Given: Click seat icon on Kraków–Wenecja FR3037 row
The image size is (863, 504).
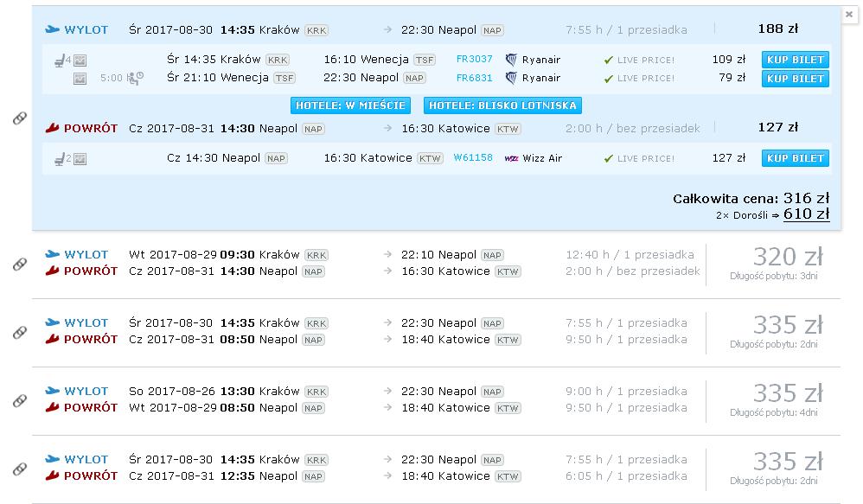Looking at the screenshot, I should pyautogui.click(x=60, y=60).
